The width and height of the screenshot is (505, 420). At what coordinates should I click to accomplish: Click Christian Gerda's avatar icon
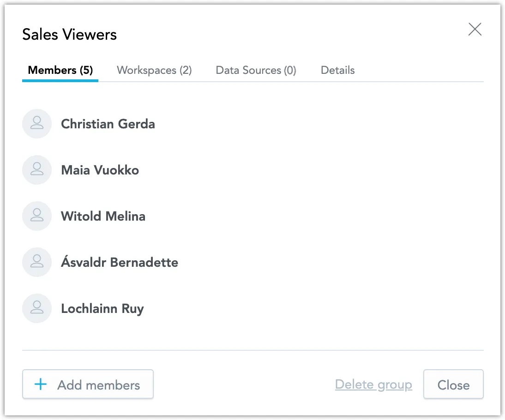point(37,124)
